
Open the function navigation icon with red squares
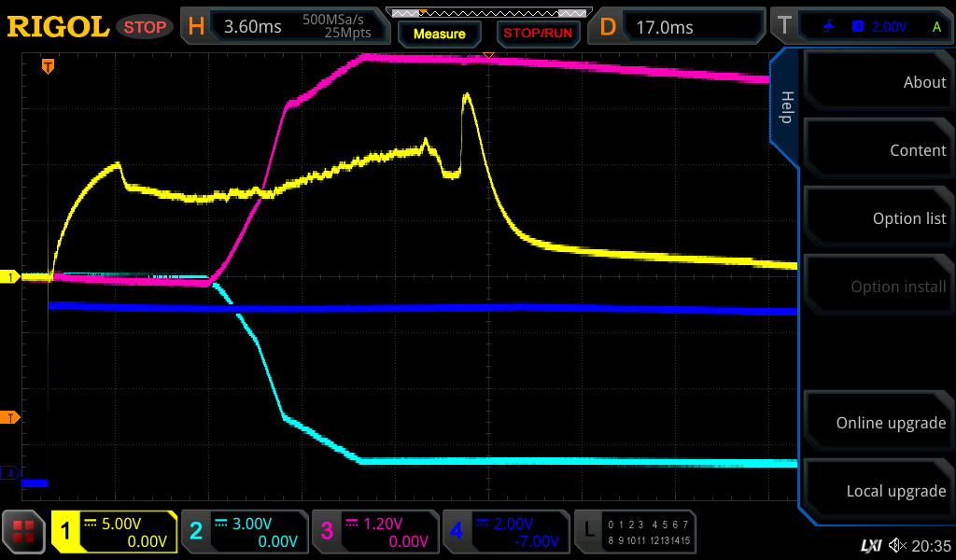(24, 532)
